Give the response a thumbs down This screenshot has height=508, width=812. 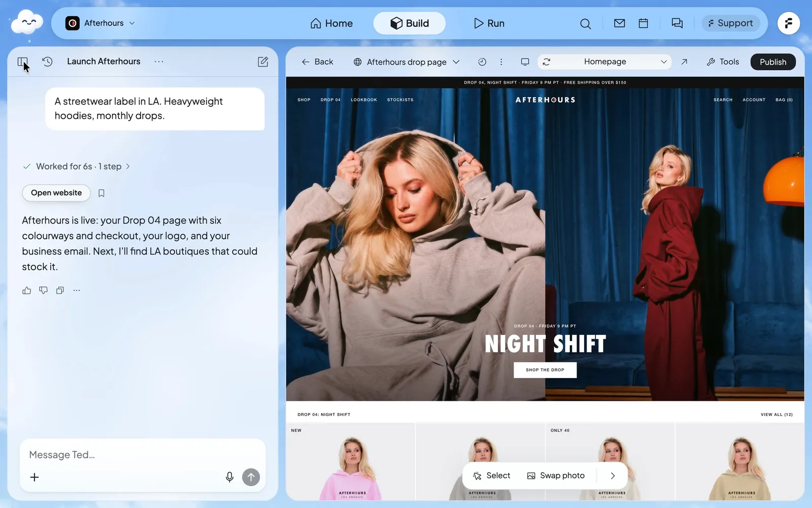(x=44, y=291)
